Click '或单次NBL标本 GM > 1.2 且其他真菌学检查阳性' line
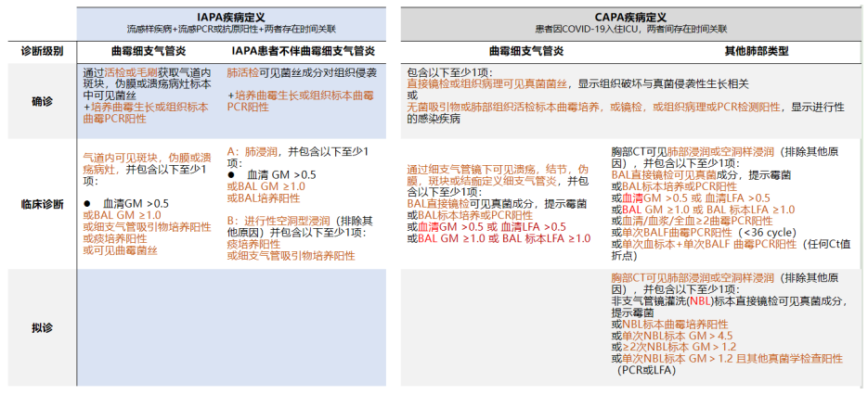Image resolution: width=868 pixels, height=395 pixels. coord(727,359)
